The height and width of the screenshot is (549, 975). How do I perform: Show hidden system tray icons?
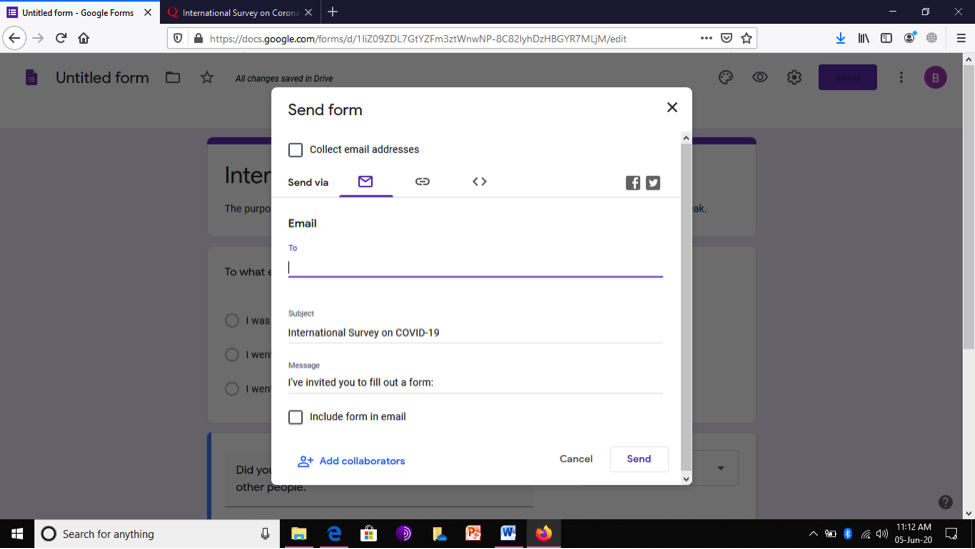pyautogui.click(x=813, y=534)
